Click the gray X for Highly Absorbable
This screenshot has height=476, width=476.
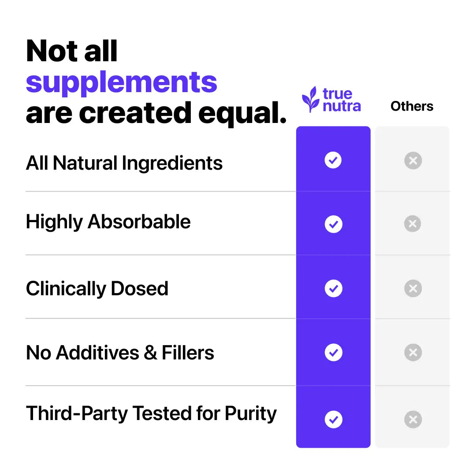pos(413,224)
